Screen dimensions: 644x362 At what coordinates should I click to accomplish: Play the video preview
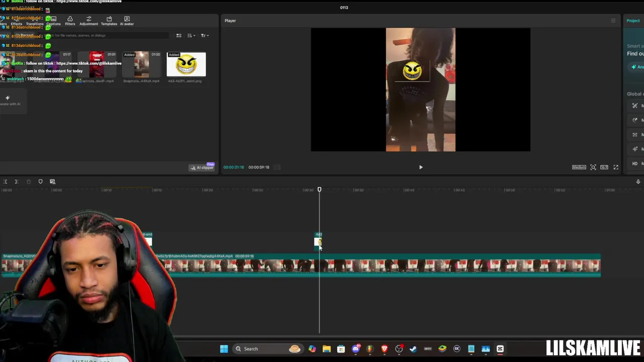pyautogui.click(x=421, y=167)
